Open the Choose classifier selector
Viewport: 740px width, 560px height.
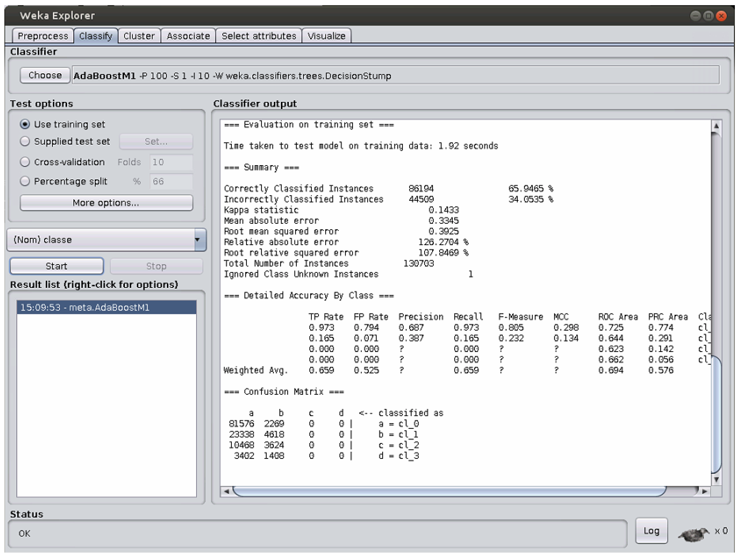(45, 75)
